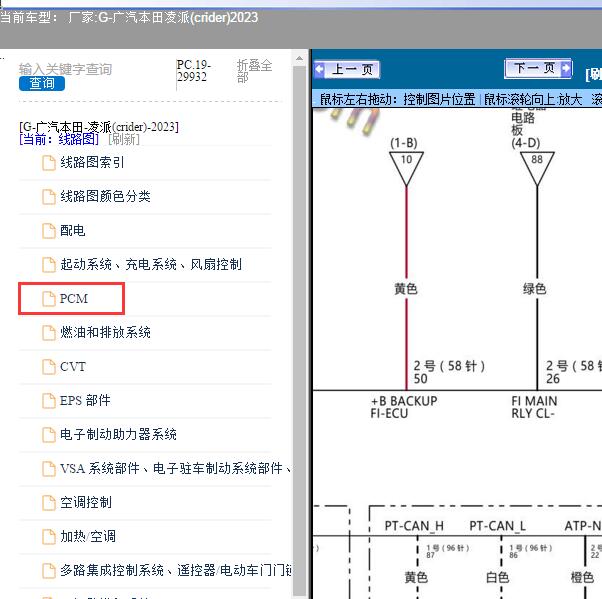Select the PCM wiring diagram entry
The image size is (602, 599).
point(74,298)
